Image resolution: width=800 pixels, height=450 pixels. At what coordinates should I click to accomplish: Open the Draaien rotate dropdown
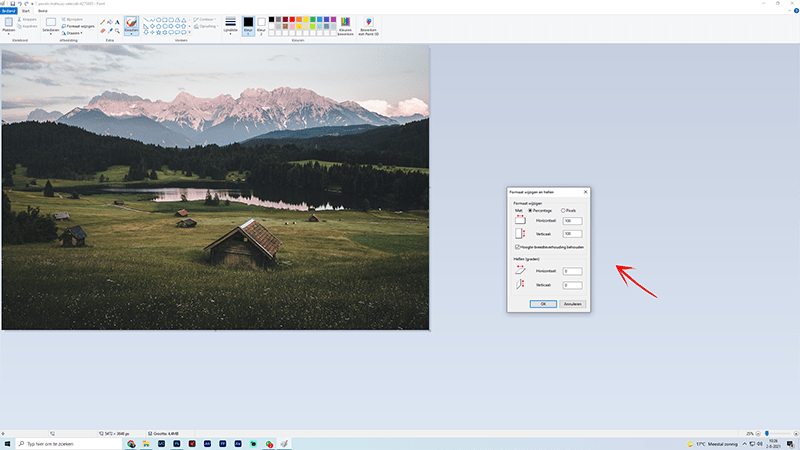click(x=72, y=33)
